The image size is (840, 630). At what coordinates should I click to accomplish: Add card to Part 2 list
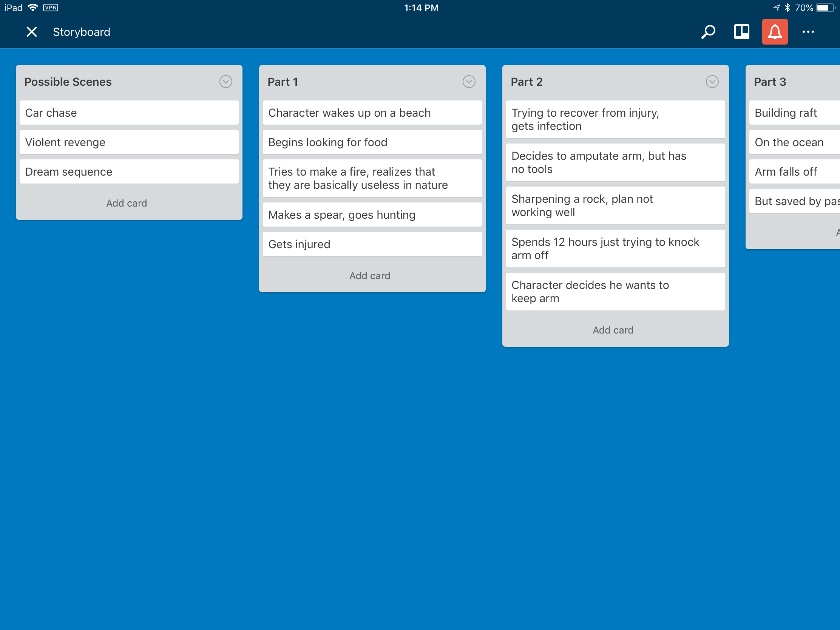pos(613,330)
